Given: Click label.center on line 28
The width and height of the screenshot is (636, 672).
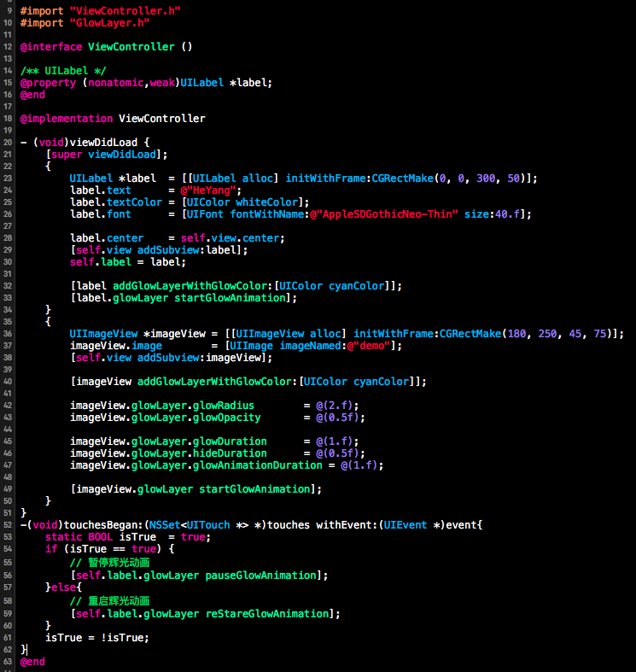Looking at the screenshot, I should click(x=107, y=238).
